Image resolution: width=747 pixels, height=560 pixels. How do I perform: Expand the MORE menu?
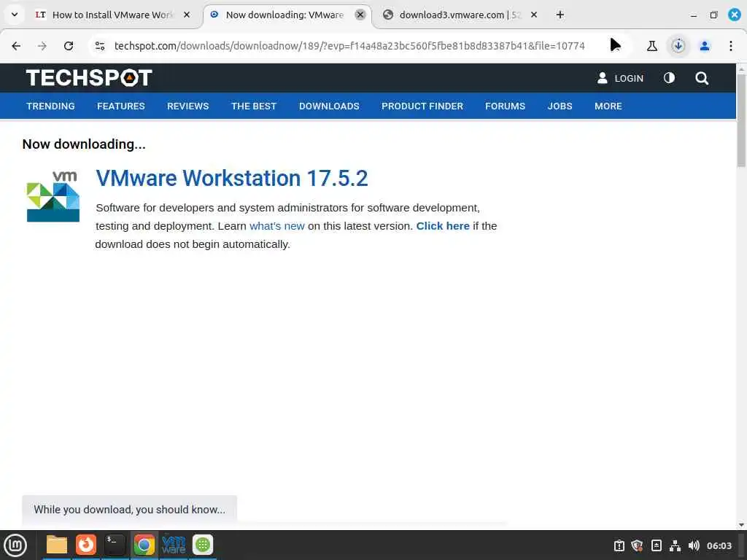pyautogui.click(x=608, y=106)
